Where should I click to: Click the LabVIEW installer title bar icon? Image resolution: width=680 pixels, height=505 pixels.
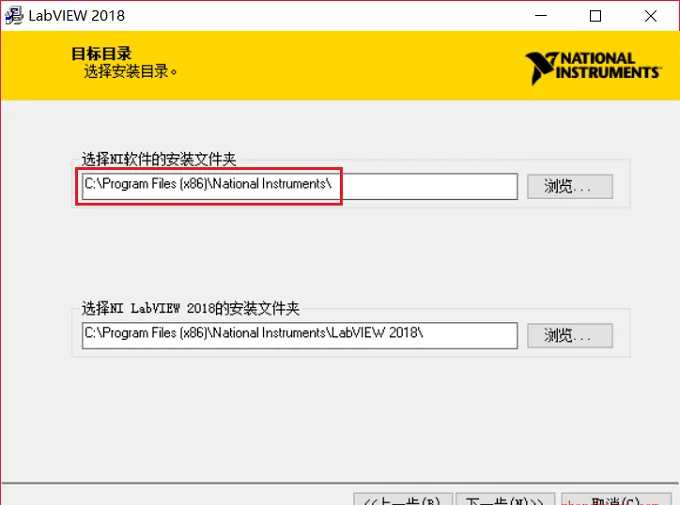(x=13, y=16)
